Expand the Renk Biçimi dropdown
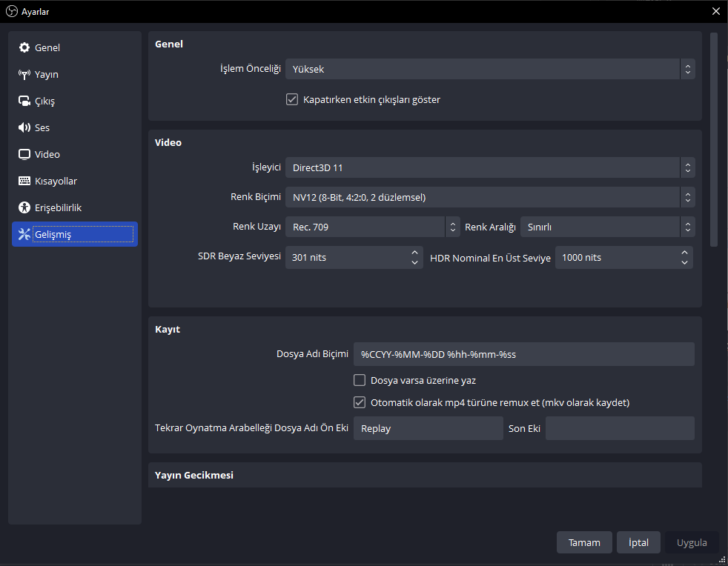Image resolution: width=728 pixels, height=566 pixels. (490, 197)
